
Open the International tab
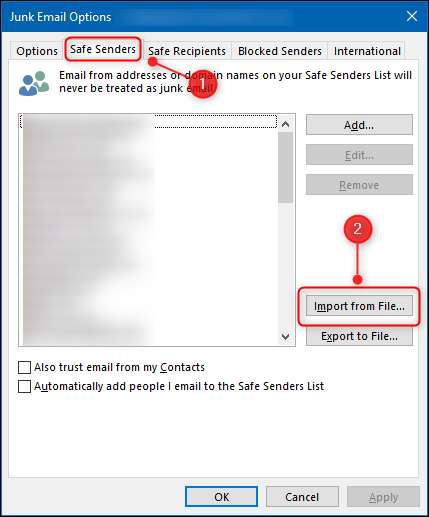(367, 51)
